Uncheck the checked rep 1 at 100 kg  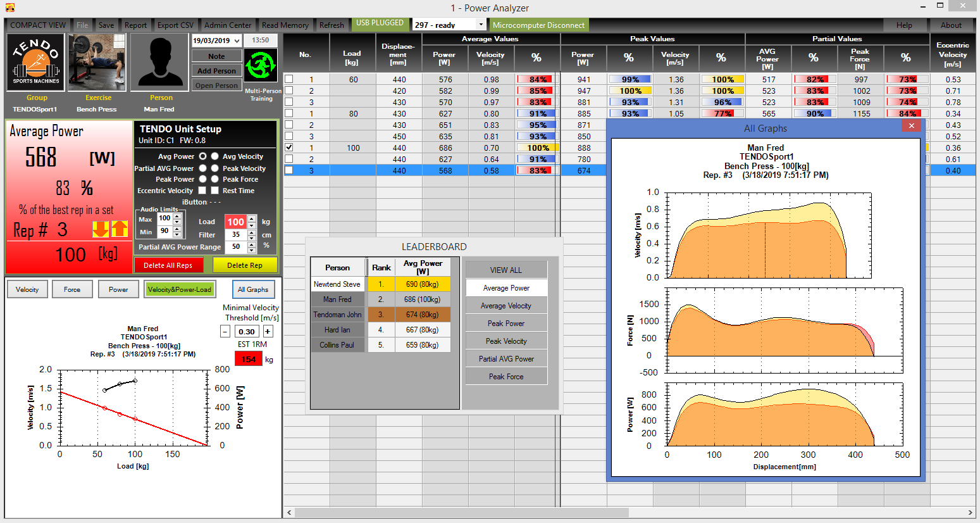click(x=289, y=148)
